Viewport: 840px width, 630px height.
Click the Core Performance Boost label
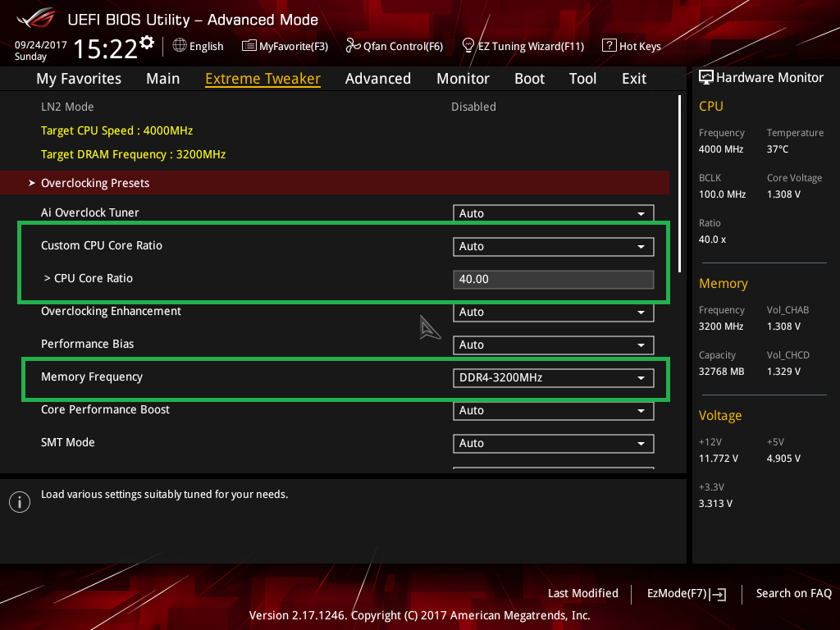click(x=106, y=409)
